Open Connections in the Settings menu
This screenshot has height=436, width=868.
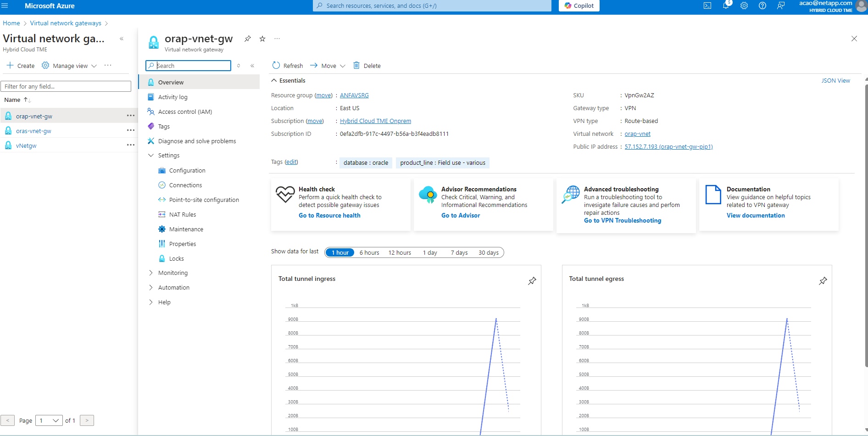click(185, 185)
